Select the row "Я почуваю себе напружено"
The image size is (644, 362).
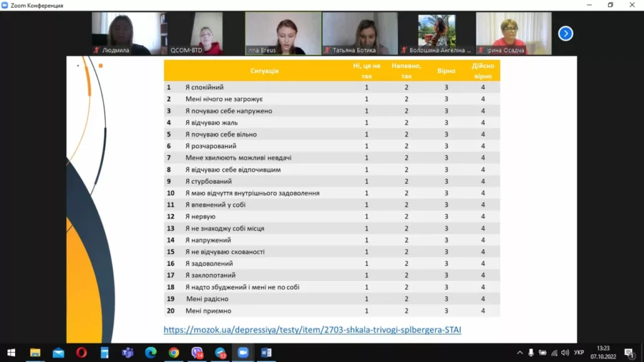[x=332, y=111]
